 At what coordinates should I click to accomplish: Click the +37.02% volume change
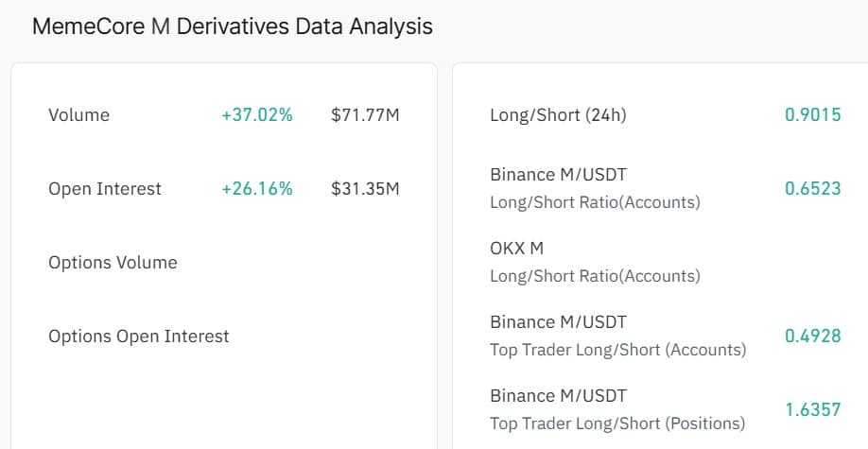point(257,115)
